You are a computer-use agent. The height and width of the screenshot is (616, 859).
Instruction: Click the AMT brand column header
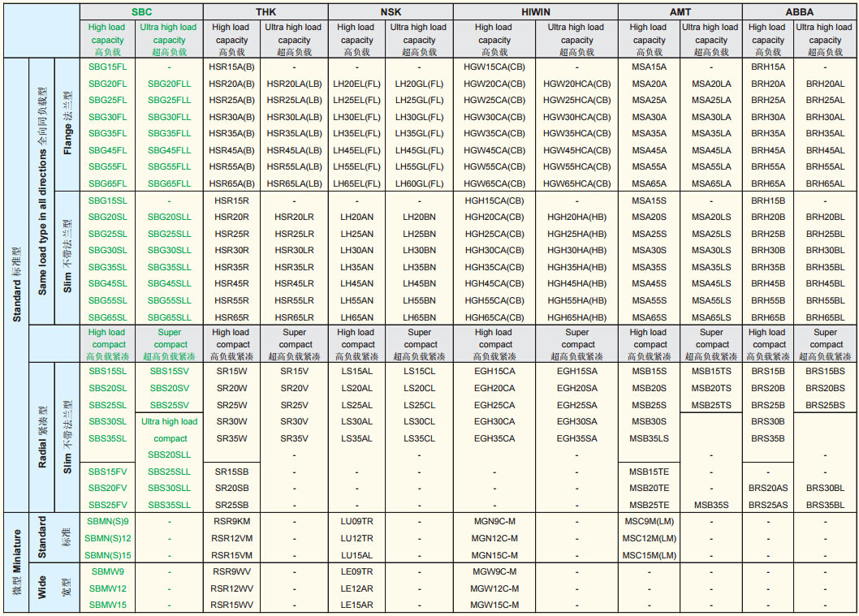click(x=680, y=11)
